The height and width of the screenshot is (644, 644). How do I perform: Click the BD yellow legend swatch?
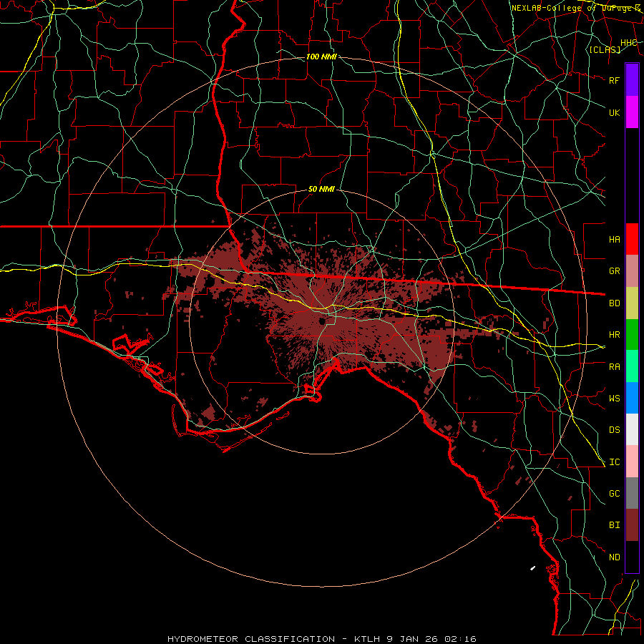[632, 303]
